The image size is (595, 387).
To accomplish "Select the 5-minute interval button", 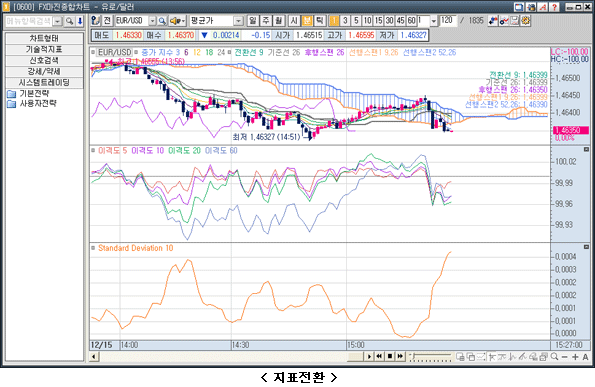I will pos(356,20).
